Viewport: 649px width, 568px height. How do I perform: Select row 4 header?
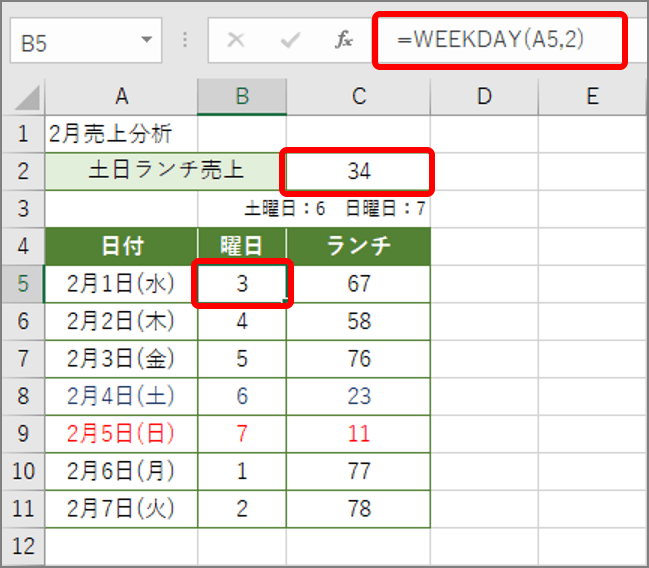pyautogui.click(x=23, y=246)
